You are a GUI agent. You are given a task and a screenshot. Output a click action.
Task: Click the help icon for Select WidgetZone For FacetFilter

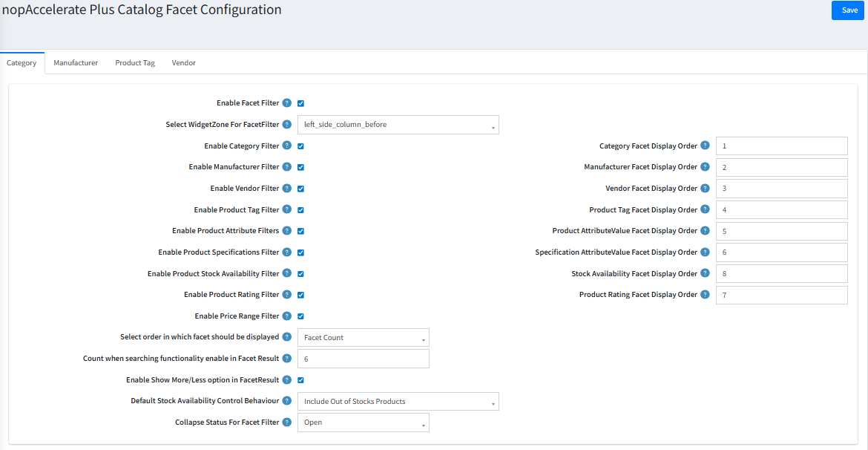pyautogui.click(x=288, y=124)
